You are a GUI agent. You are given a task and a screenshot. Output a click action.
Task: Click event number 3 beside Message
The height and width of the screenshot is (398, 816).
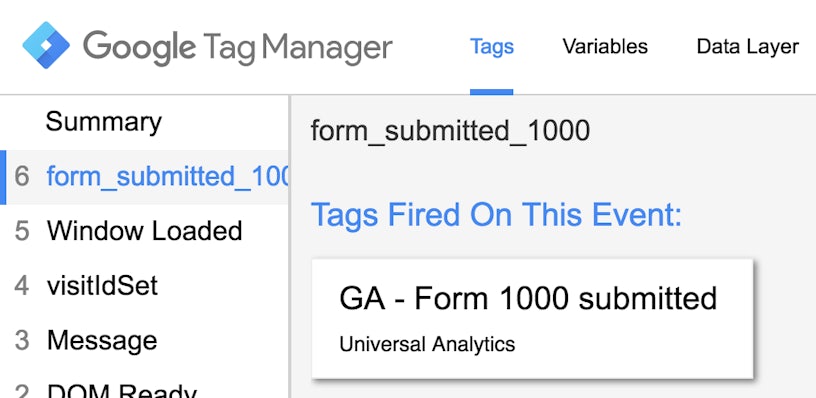coord(22,341)
